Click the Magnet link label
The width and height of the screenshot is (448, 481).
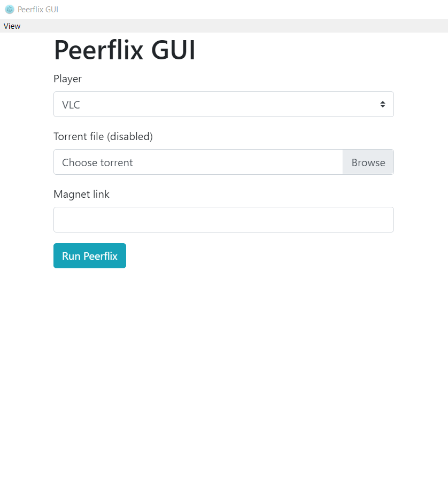point(81,194)
